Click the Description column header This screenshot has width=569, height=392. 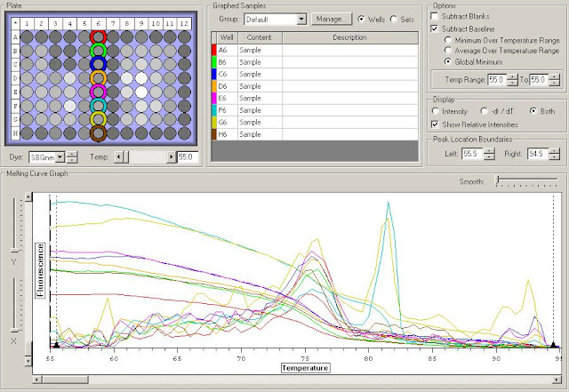tap(349, 37)
